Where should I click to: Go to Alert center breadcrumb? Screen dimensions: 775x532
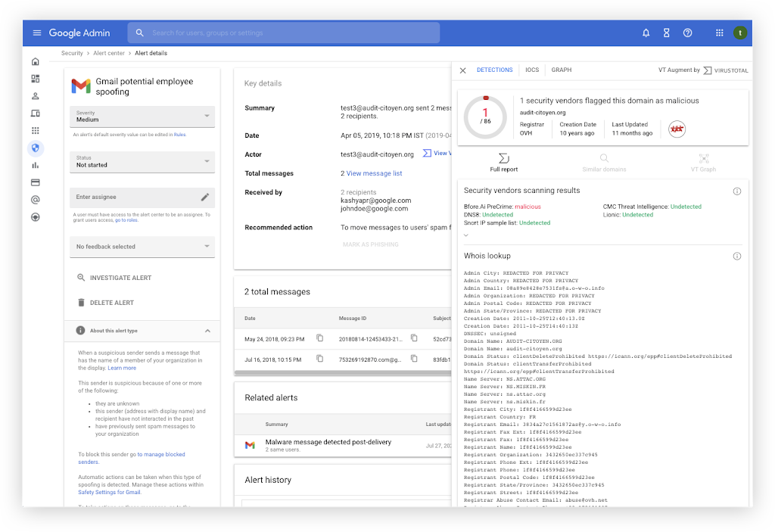tap(109, 53)
